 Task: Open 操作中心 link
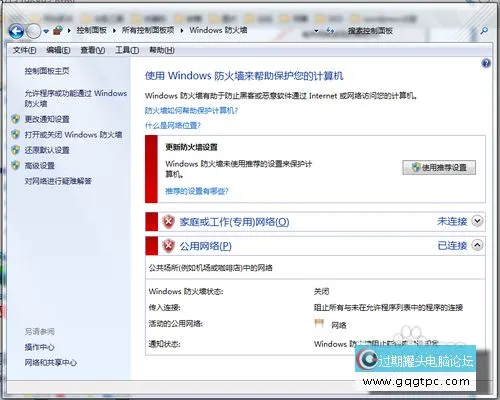coord(39,347)
